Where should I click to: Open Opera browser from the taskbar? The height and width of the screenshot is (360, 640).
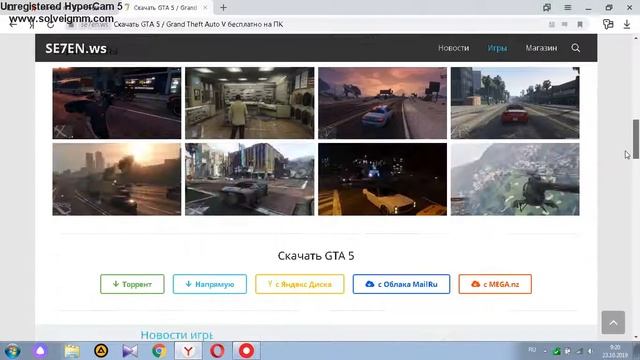tap(217, 351)
